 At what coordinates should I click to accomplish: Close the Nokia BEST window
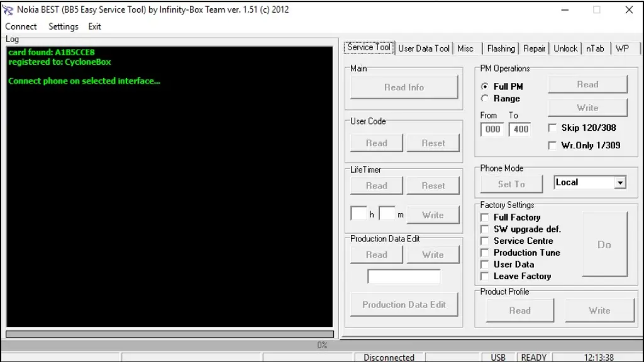click(x=629, y=10)
